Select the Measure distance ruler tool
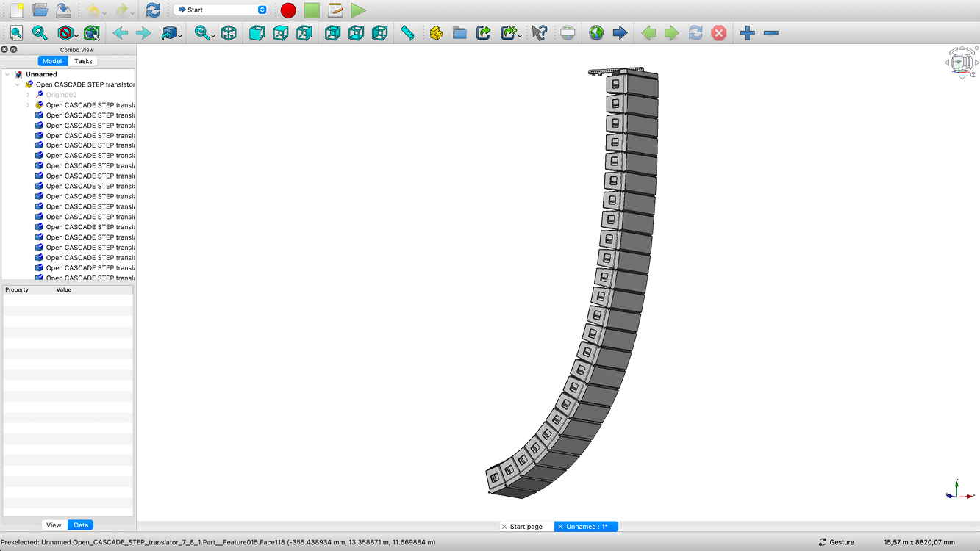Image resolution: width=980 pixels, height=551 pixels. [x=407, y=33]
